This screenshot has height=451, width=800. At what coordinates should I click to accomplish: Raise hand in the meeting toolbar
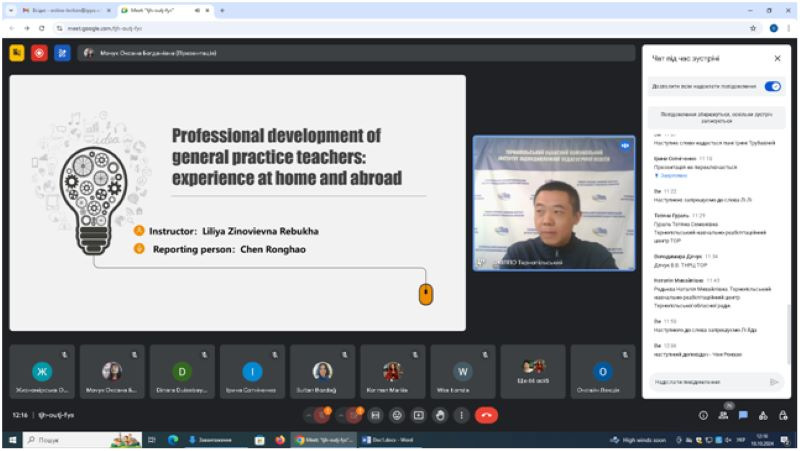point(440,415)
